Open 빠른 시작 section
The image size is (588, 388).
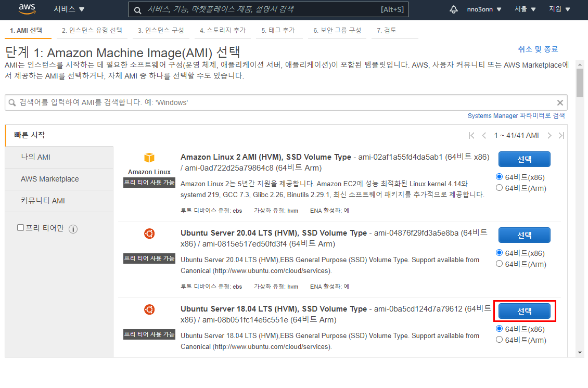pos(30,135)
